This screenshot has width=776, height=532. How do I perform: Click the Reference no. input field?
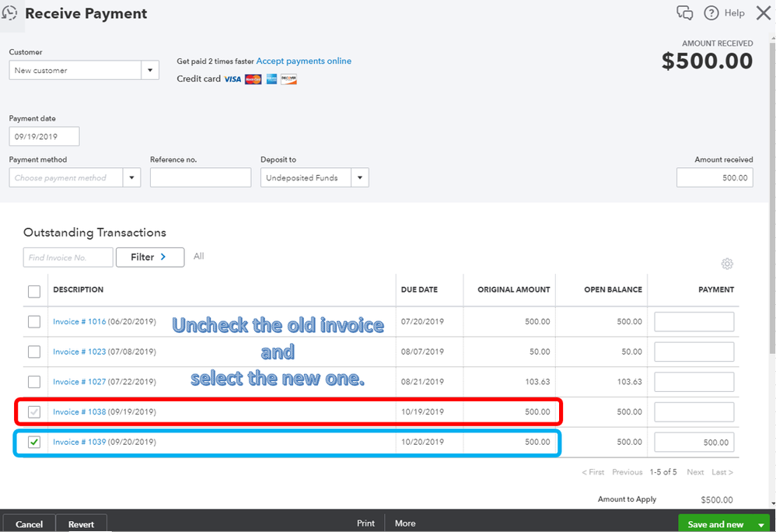201,177
